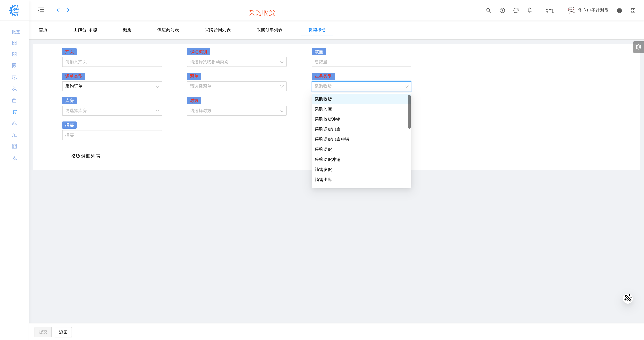Click the forward navigation arrow
The height and width of the screenshot is (340, 644).
68,10
